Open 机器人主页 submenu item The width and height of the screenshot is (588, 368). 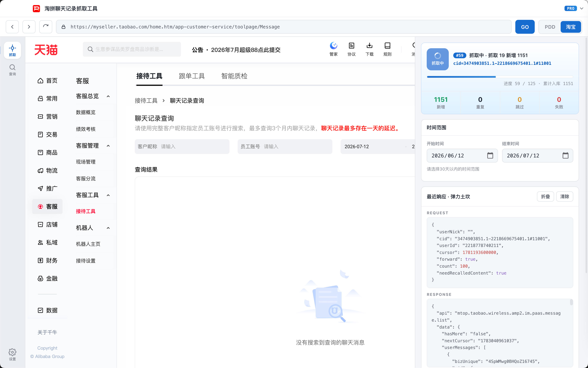point(88,244)
